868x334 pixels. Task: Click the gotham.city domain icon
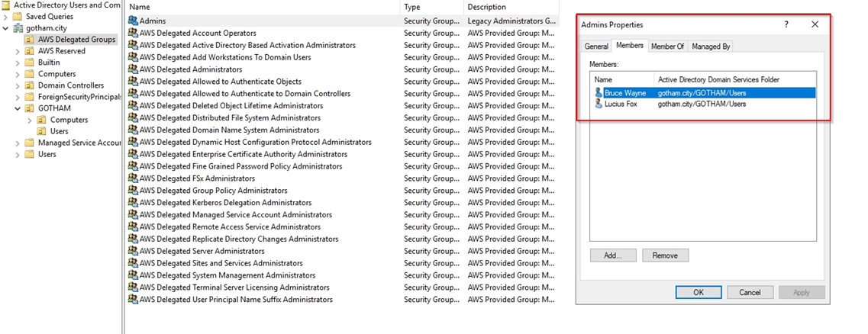pos(18,27)
